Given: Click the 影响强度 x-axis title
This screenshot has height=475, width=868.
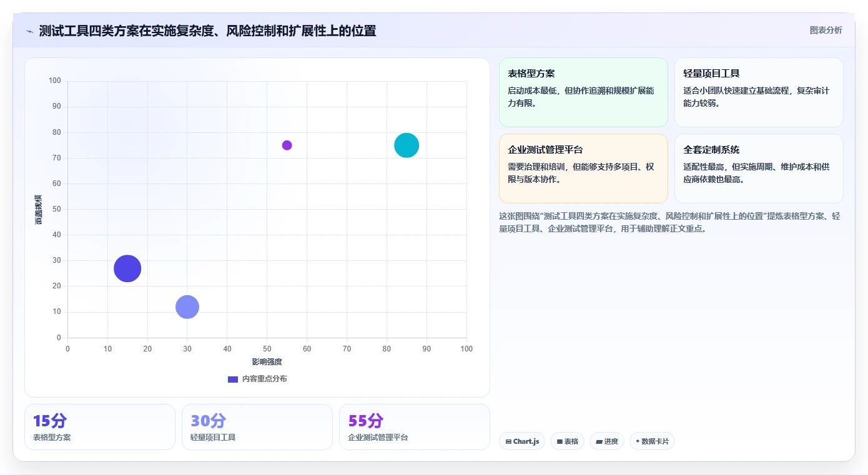Looking at the screenshot, I should point(267,362).
